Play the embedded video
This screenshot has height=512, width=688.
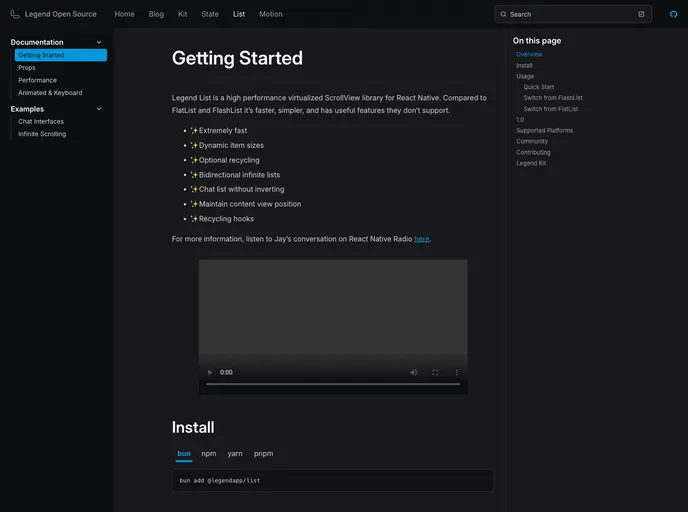click(x=210, y=372)
